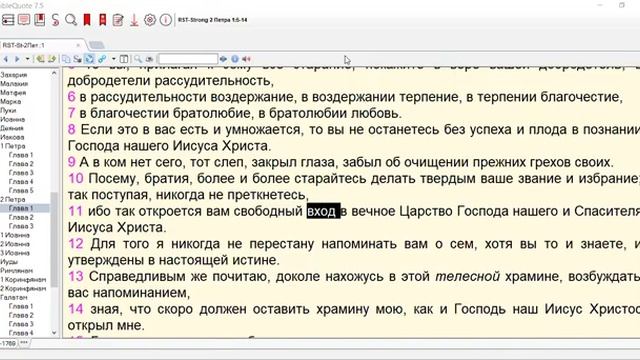Screen dimensions: 640x360
Task: Click the ellipsis button in the status bar
Action: [x=24, y=343]
